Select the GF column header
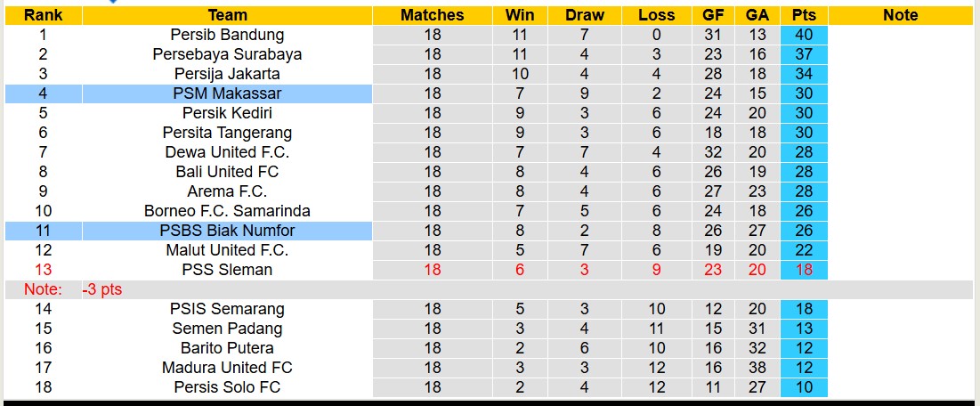 pos(712,15)
